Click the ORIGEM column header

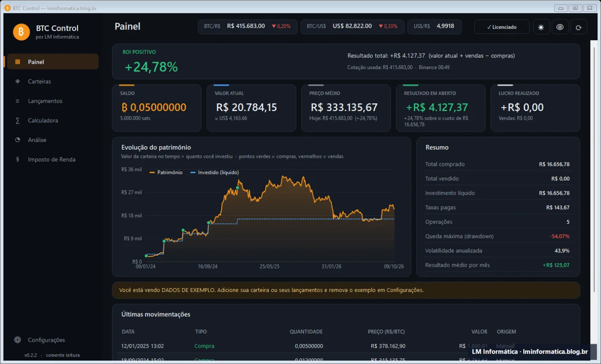click(x=506, y=332)
